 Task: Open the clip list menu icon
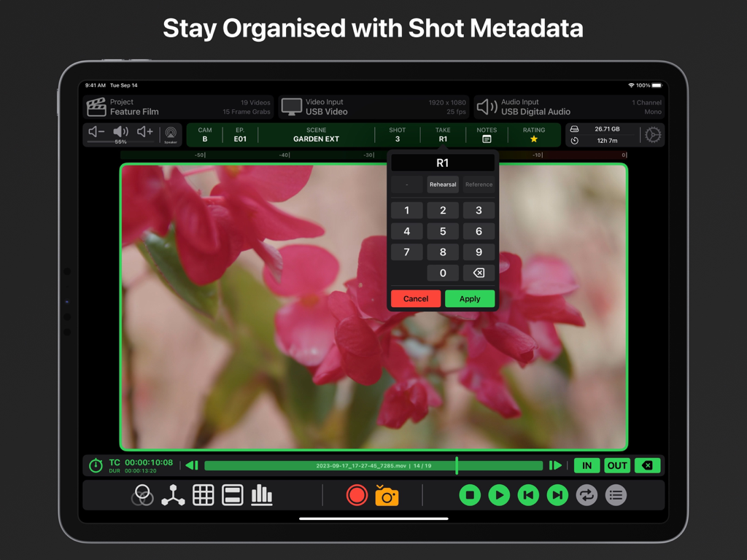pos(616,495)
